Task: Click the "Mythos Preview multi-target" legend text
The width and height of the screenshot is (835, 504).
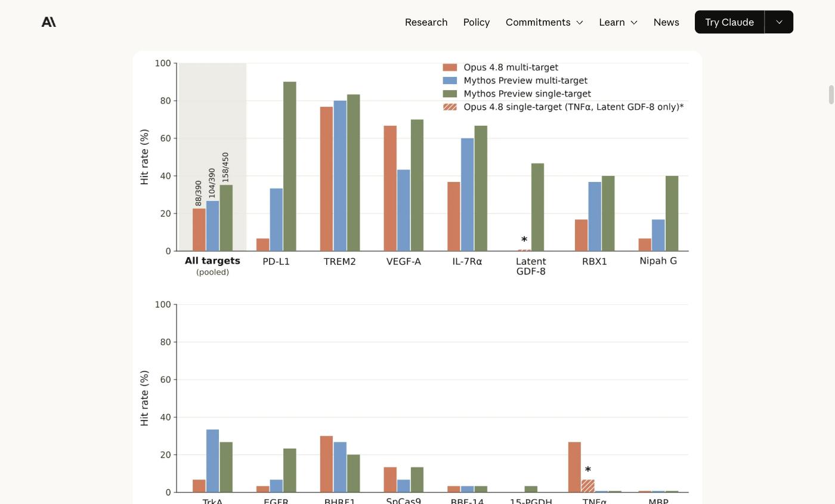Action: pos(525,81)
